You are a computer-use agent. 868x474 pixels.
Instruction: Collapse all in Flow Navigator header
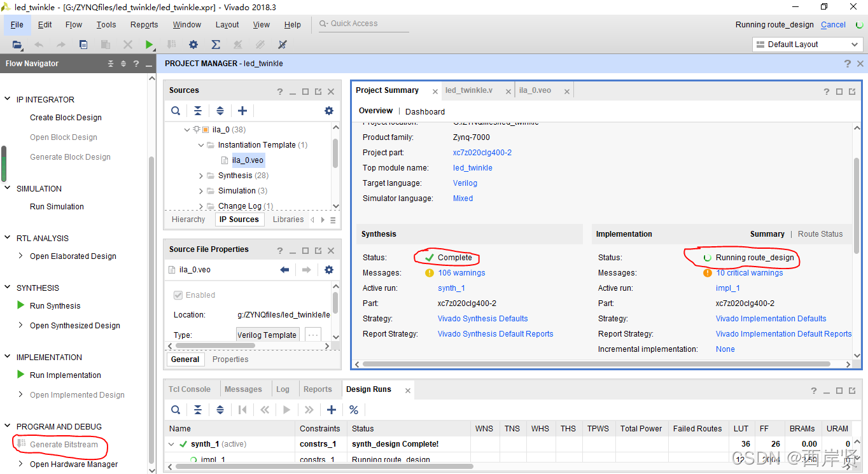point(111,64)
